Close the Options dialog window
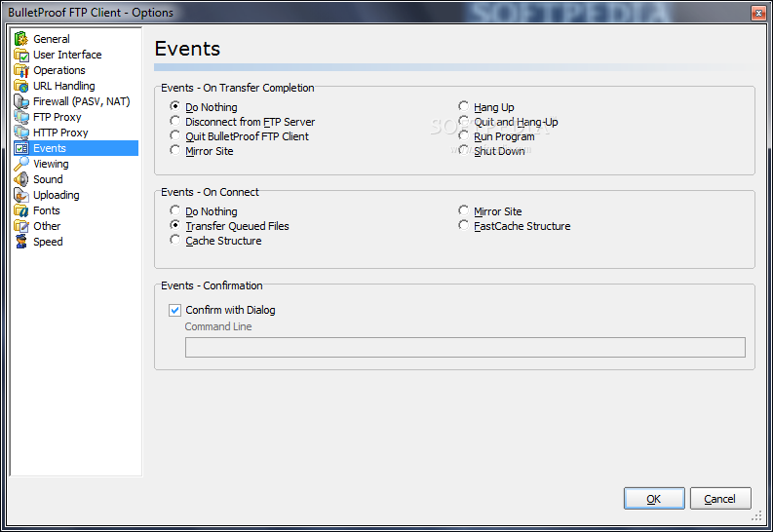The height and width of the screenshot is (532, 773). tap(758, 13)
